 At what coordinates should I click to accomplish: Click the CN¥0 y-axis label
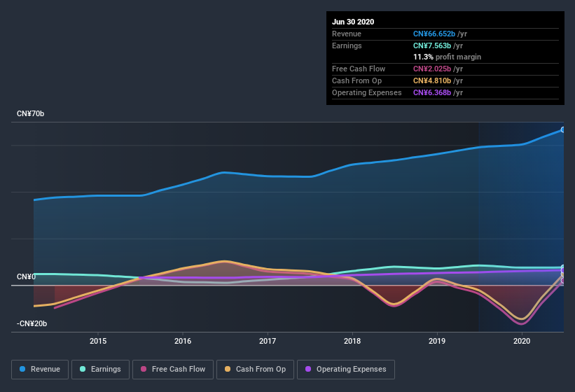pos(27,277)
